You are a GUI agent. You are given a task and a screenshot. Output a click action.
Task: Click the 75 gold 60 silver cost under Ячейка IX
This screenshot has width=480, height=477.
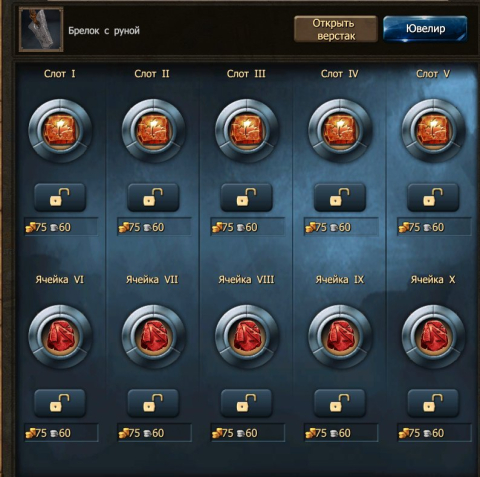pyautogui.click(x=341, y=433)
